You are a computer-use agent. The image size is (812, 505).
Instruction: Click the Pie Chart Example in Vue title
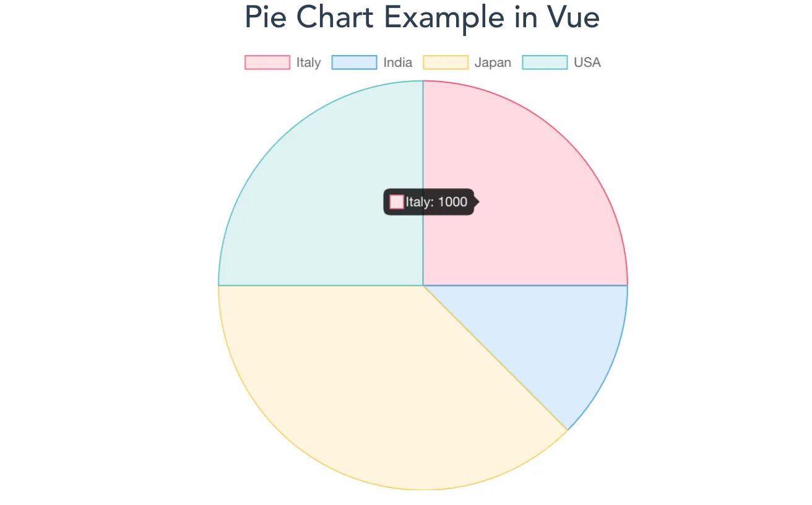(423, 17)
